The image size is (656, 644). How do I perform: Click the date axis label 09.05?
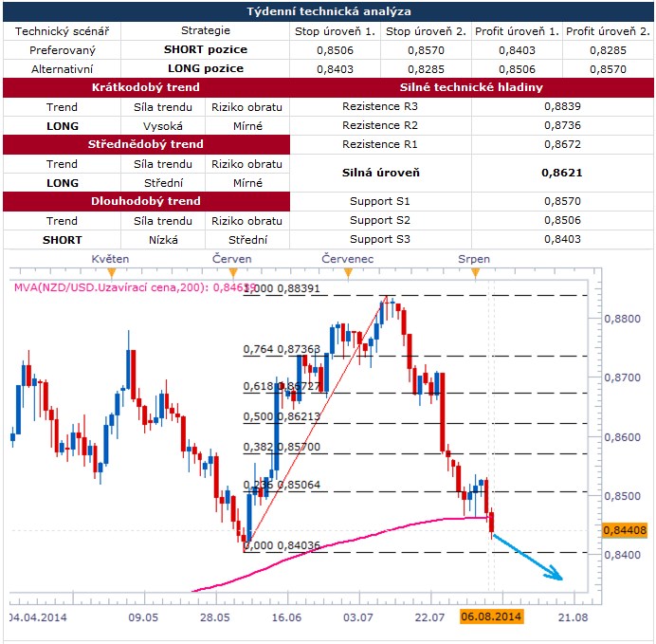click(143, 617)
